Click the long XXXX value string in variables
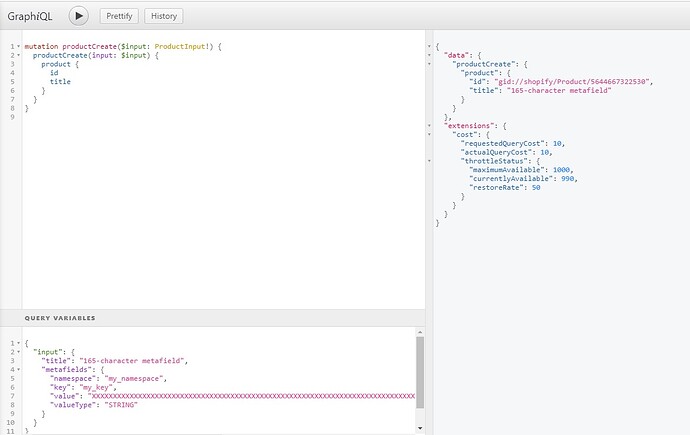 (251, 396)
